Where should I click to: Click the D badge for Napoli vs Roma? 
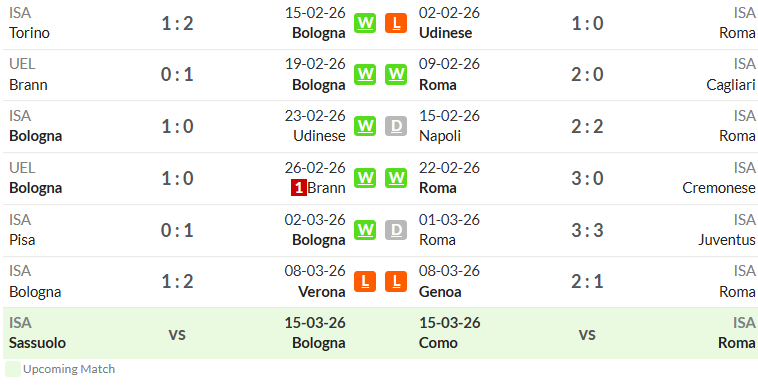(x=396, y=126)
